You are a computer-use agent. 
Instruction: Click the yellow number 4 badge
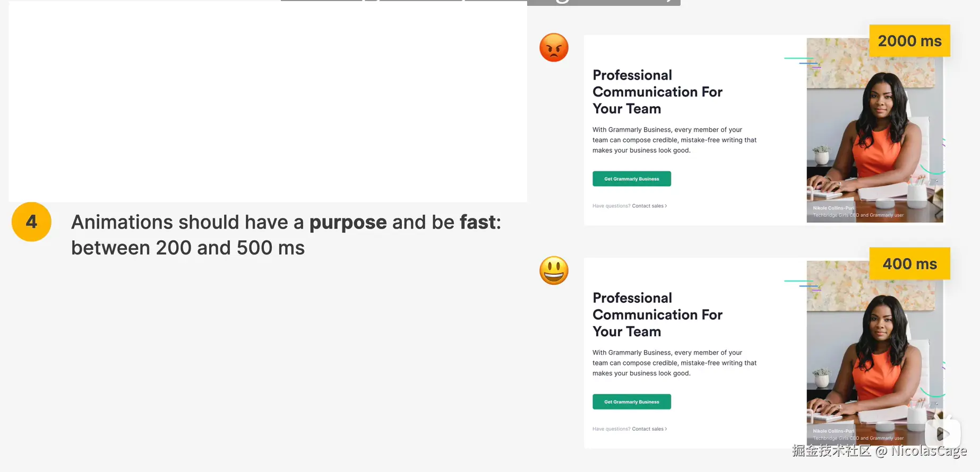tap(31, 222)
